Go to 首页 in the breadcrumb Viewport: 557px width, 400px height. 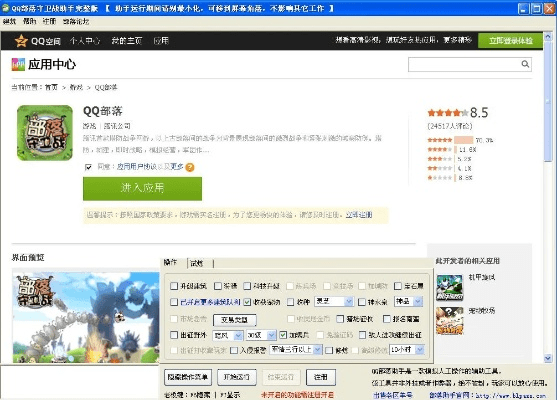(51, 87)
